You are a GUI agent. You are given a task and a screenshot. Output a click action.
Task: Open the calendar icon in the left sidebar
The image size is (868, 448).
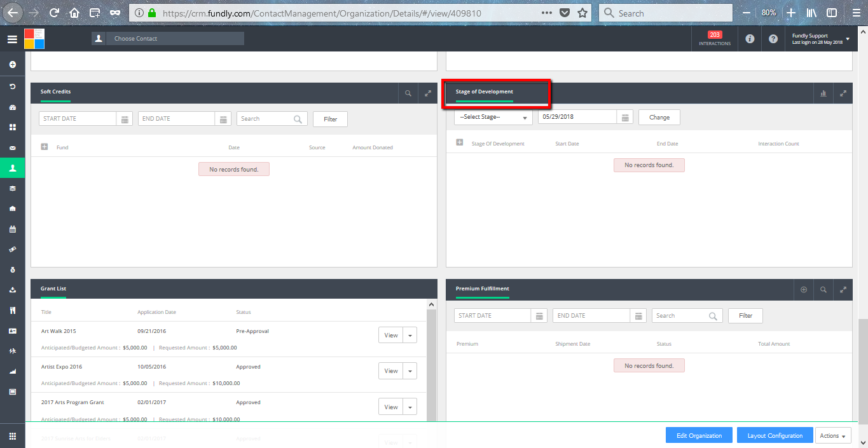(12, 229)
